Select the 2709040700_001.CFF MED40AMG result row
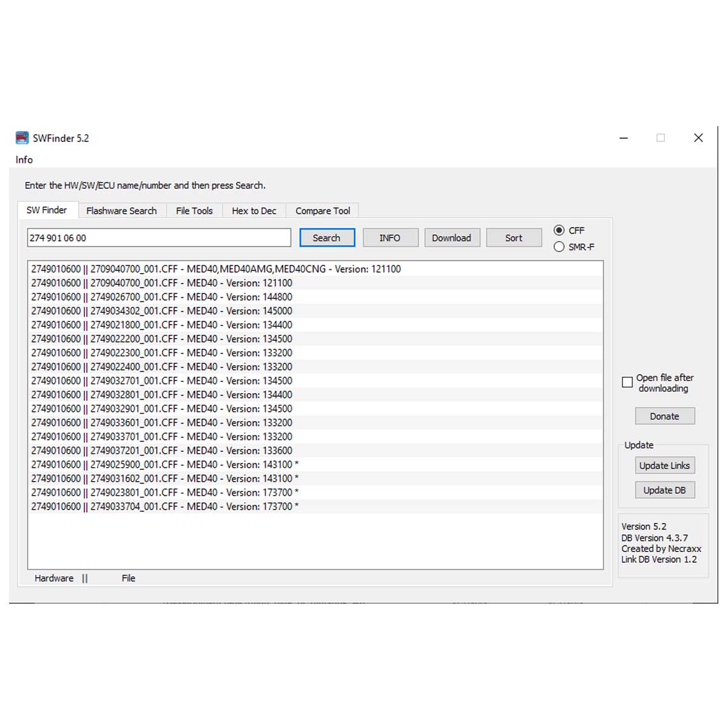The image size is (728, 728). click(215, 269)
